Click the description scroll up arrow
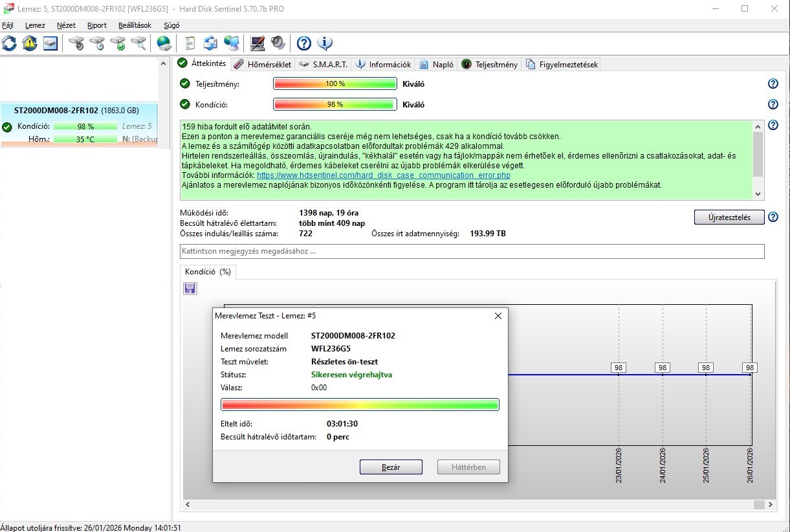Viewport: 790px width, 532px height. [758, 127]
